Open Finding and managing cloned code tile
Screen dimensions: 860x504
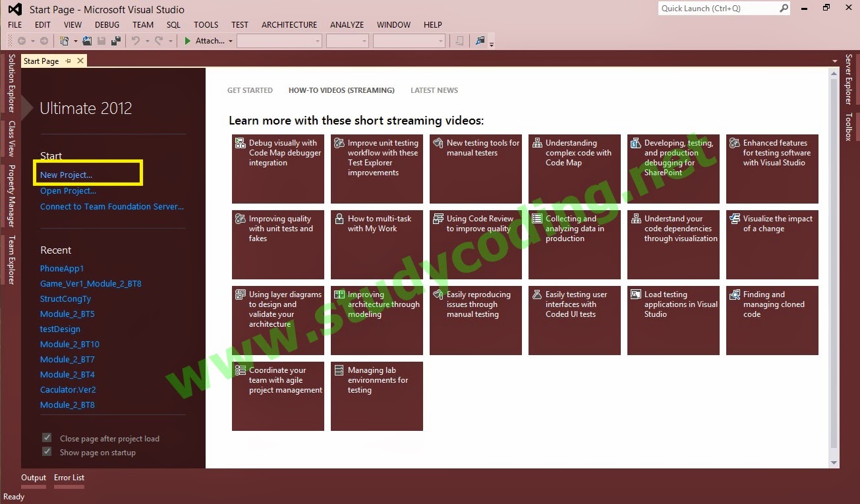772,320
